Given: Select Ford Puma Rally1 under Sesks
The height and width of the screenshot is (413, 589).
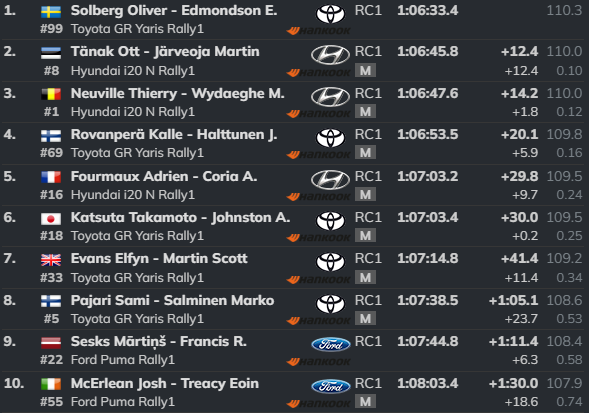Looking at the screenshot, I should click(123, 360).
